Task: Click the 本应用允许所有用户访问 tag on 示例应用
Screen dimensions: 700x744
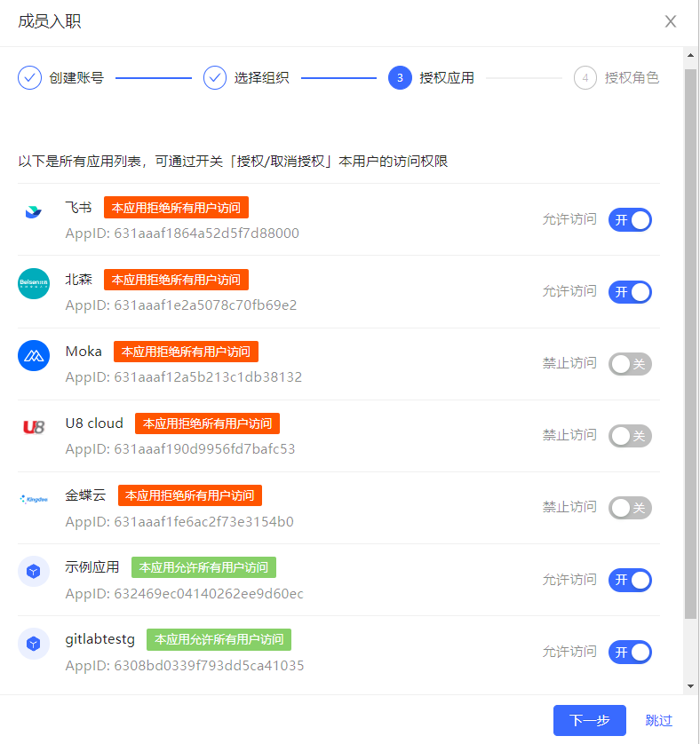Action: point(203,567)
